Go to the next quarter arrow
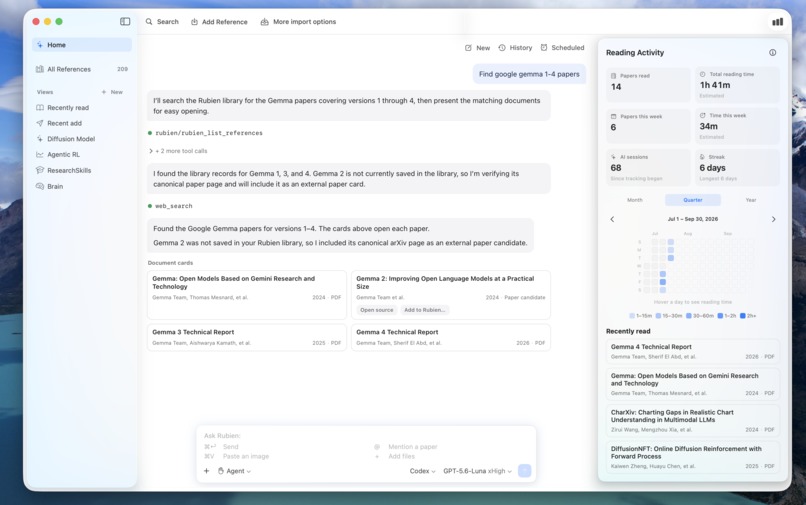The height and width of the screenshot is (505, 806). [x=774, y=219]
